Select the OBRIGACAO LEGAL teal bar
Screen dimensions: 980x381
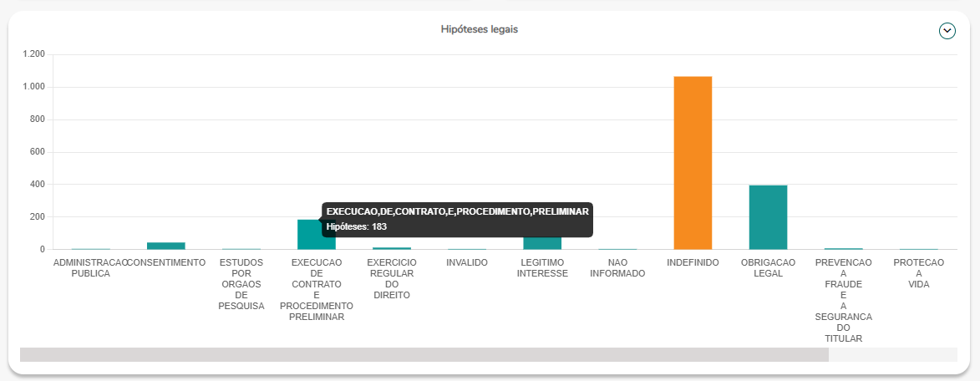768,217
